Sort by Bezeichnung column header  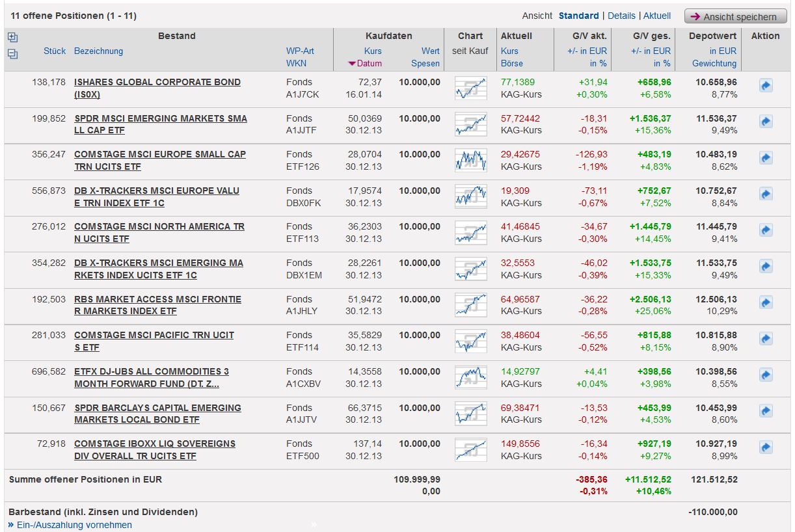[x=98, y=51]
